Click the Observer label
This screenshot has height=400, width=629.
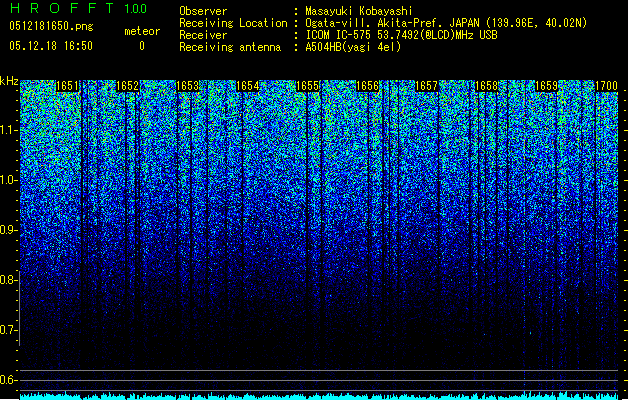[x=203, y=11]
